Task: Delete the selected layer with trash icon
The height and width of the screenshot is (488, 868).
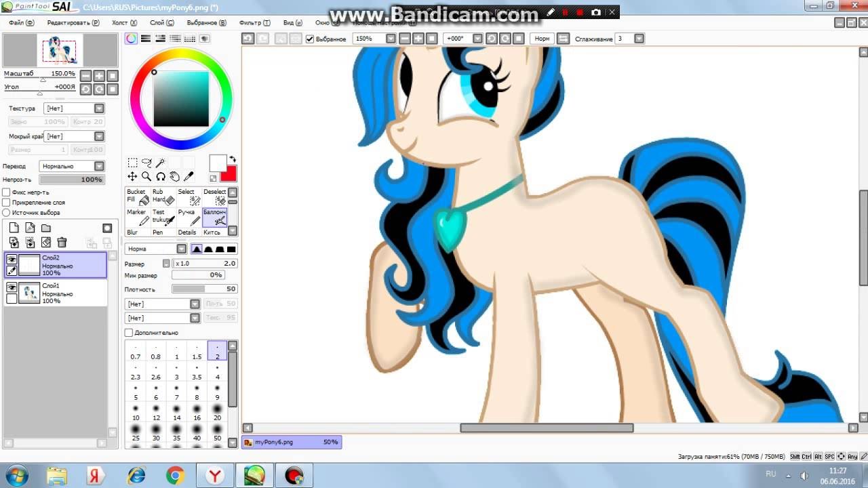Action: click(x=62, y=242)
